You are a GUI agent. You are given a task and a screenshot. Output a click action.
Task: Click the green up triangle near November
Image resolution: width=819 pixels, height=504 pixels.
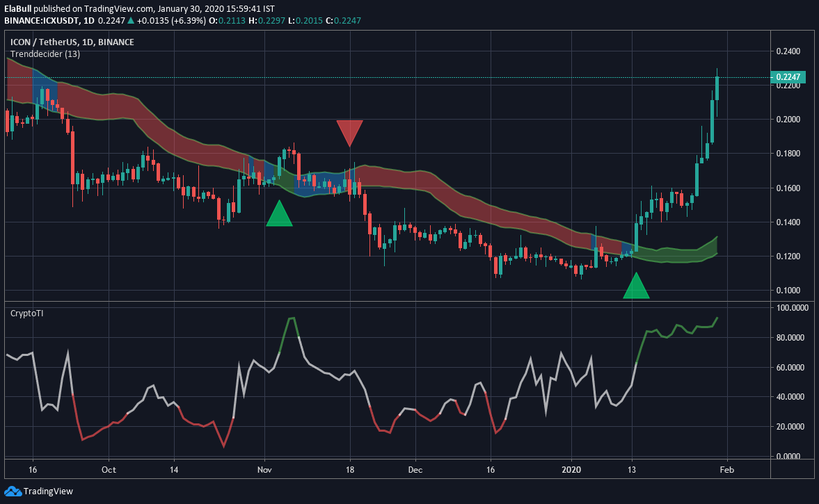coord(279,213)
